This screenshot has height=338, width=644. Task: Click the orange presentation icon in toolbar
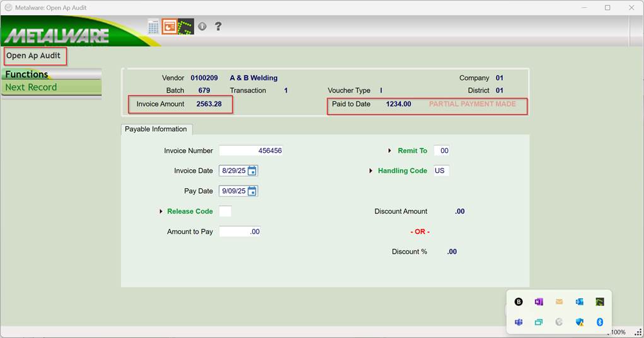[x=170, y=26]
